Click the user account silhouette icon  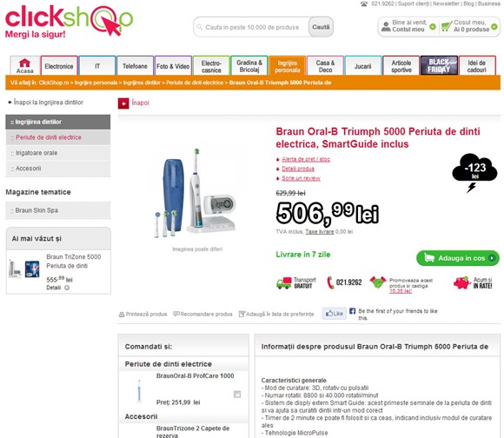[x=386, y=26]
